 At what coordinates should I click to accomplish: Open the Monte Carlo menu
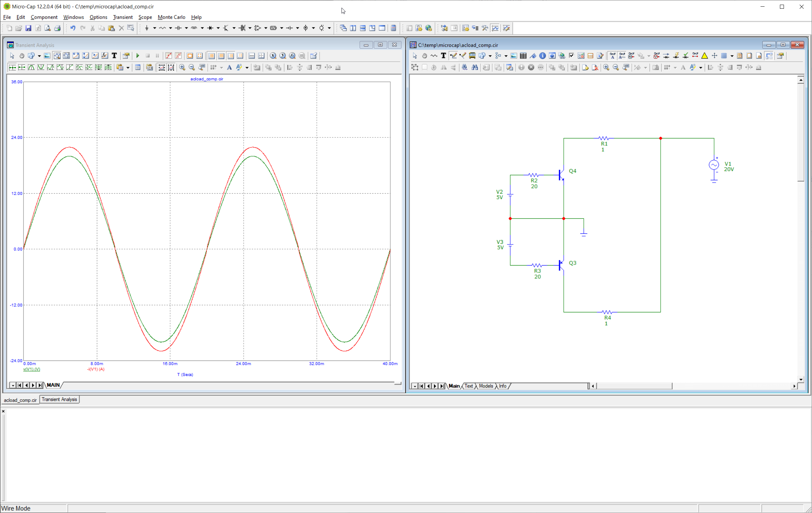171,17
